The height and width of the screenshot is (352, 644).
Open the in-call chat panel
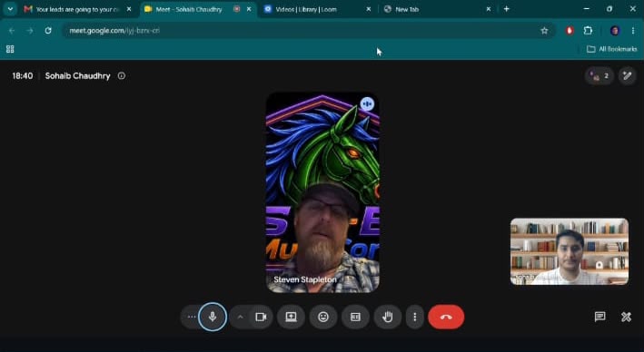coord(600,317)
